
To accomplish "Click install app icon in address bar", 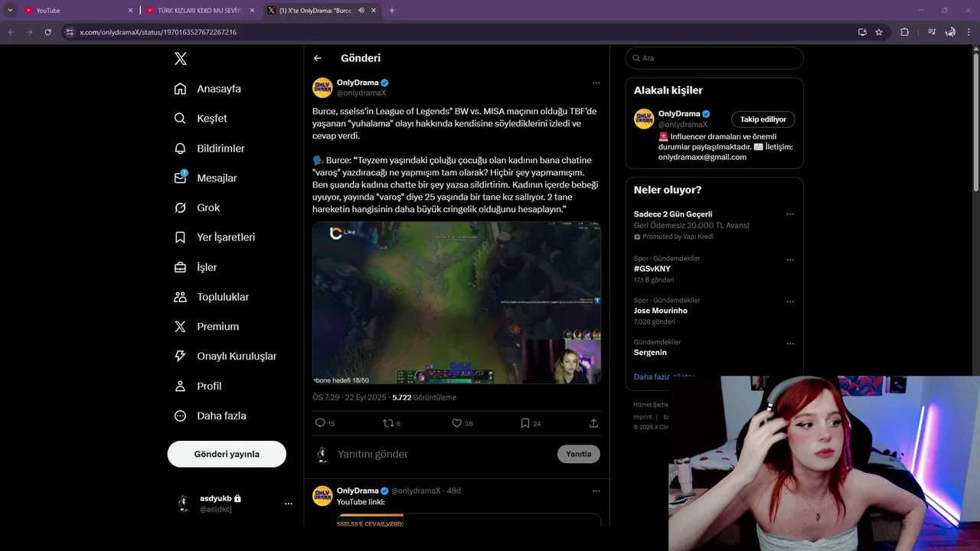I will coord(862,32).
